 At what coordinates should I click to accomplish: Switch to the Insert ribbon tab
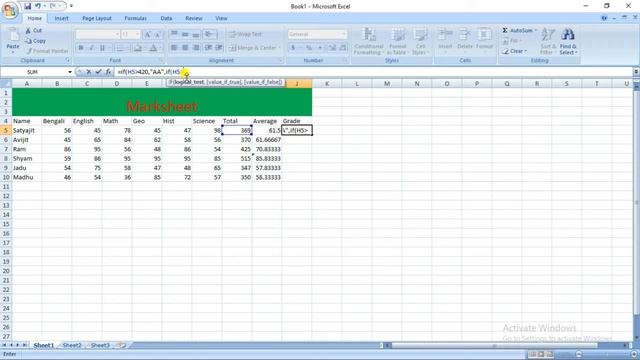pos(61,18)
